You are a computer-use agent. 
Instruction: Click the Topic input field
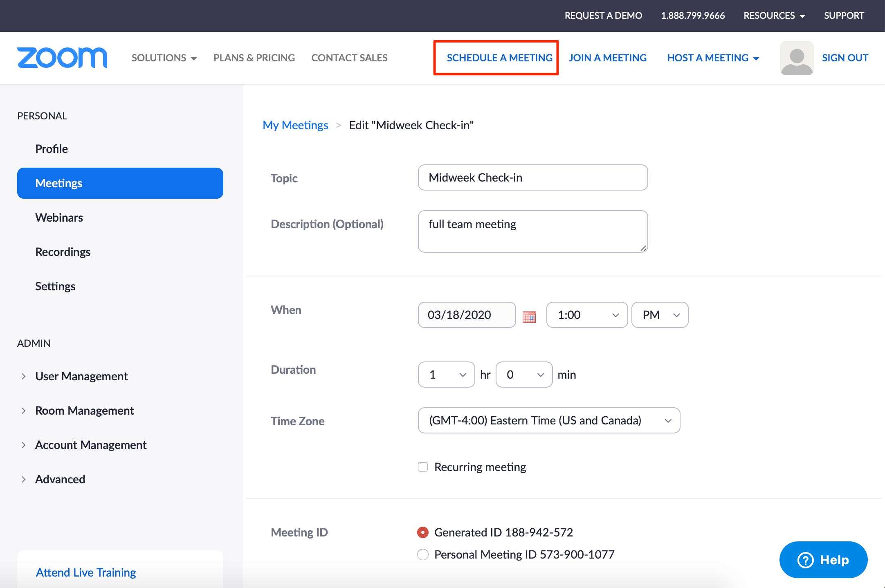(532, 177)
